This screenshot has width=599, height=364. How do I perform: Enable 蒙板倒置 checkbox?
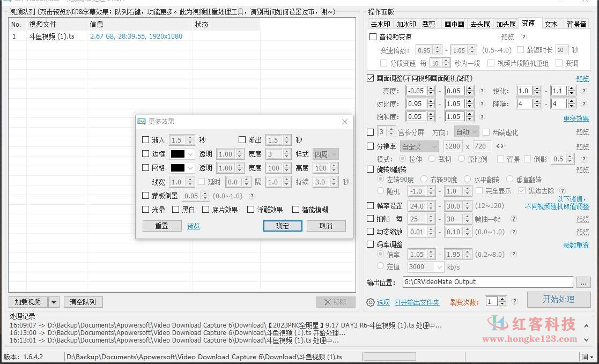145,196
